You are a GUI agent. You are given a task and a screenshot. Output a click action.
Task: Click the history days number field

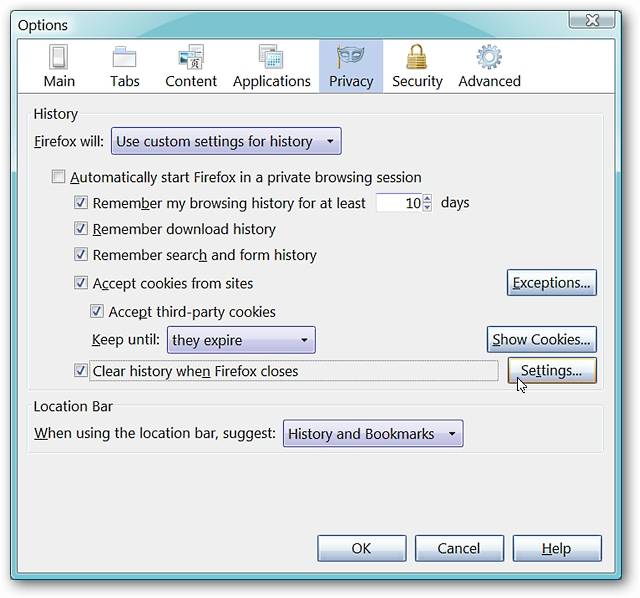pyautogui.click(x=399, y=203)
